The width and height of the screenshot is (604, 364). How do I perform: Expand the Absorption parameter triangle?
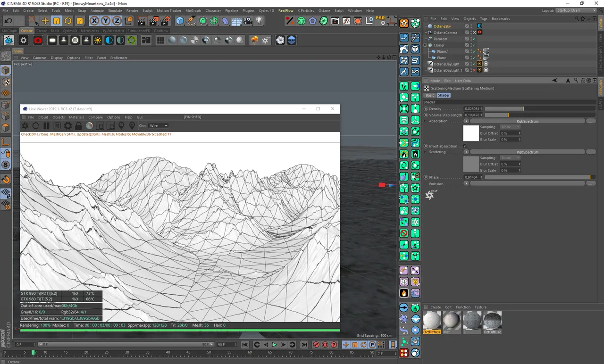point(426,121)
